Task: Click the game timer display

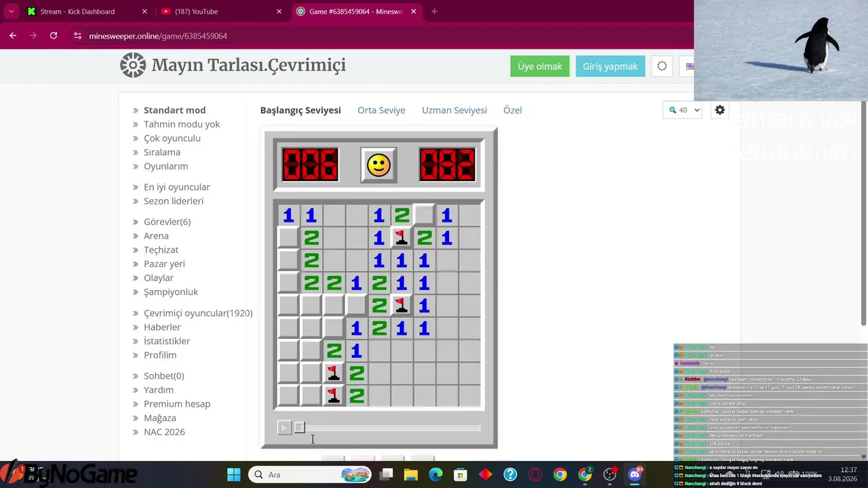Action: coord(448,165)
